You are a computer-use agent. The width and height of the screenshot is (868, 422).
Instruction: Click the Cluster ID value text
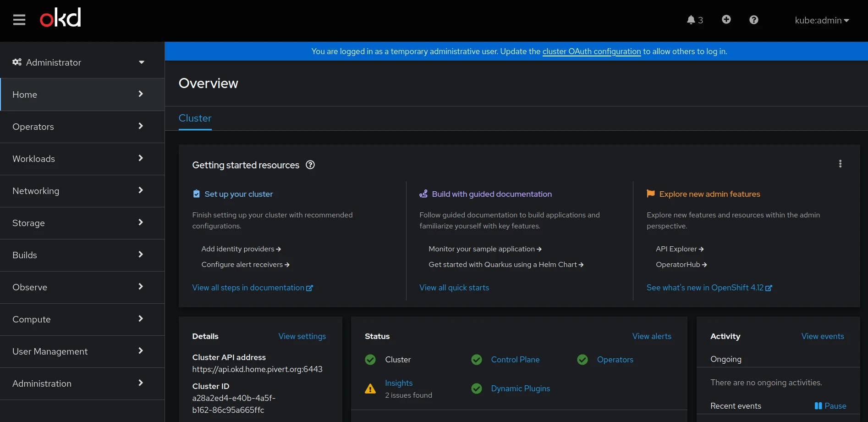(x=234, y=404)
